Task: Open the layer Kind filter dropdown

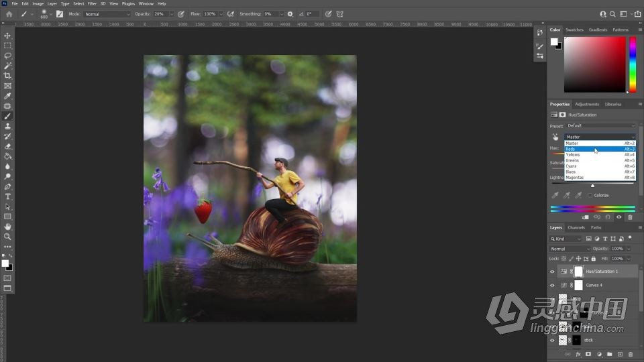Action: point(566,239)
